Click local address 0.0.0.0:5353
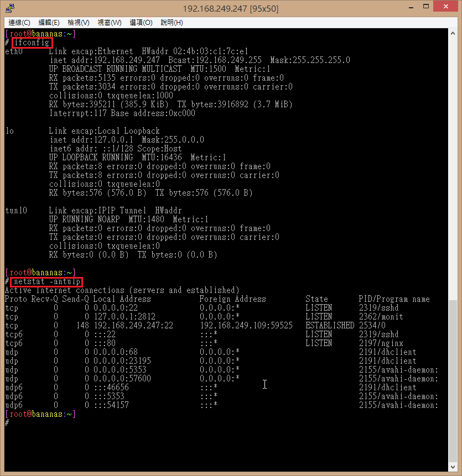The image size is (462, 476). tap(120, 370)
